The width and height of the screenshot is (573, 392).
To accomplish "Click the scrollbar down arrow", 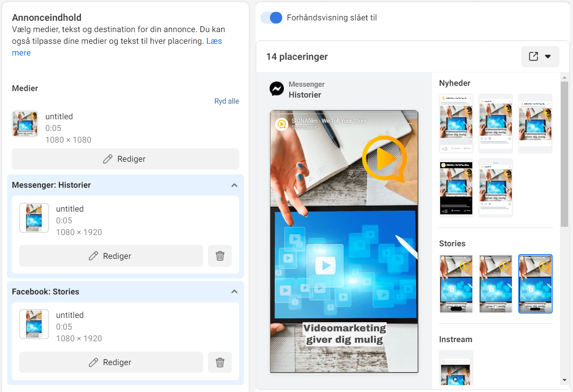I will point(564,380).
